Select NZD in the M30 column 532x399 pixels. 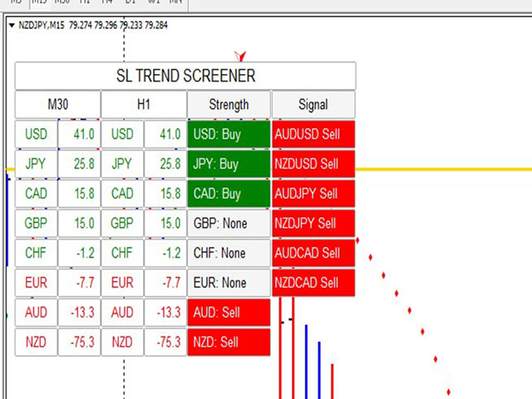tap(36, 342)
